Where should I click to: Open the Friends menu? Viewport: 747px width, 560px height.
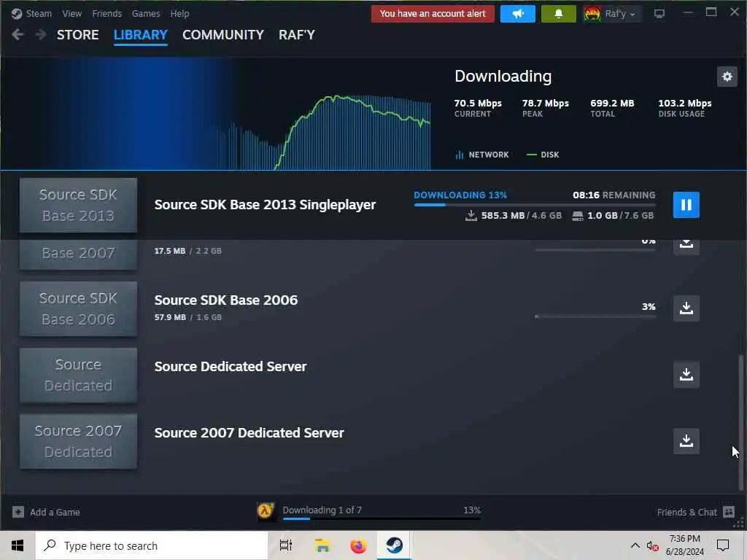tap(107, 13)
